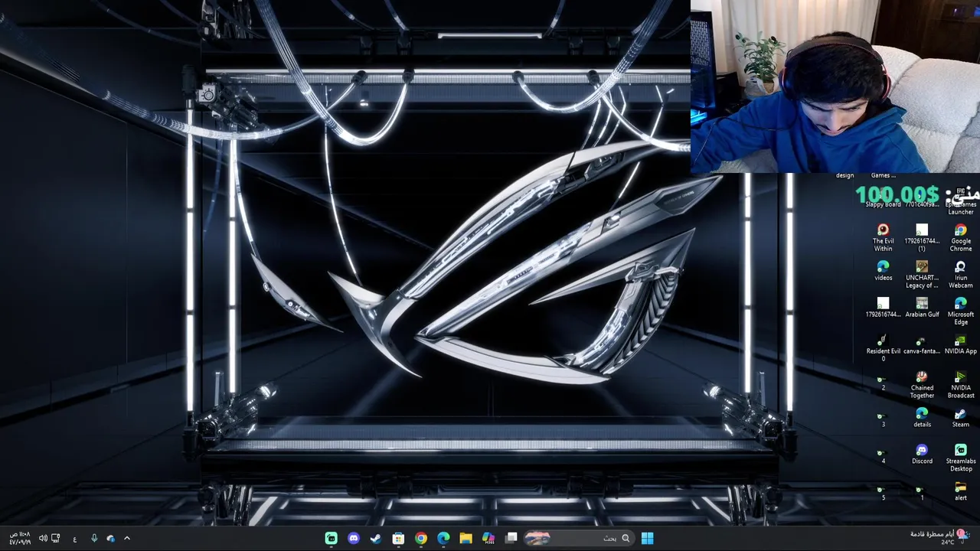The height and width of the screenshot is (551, 980).
Task: Open Edge from the taskbar
Action: pyautogui.click(x=443, y=538)
